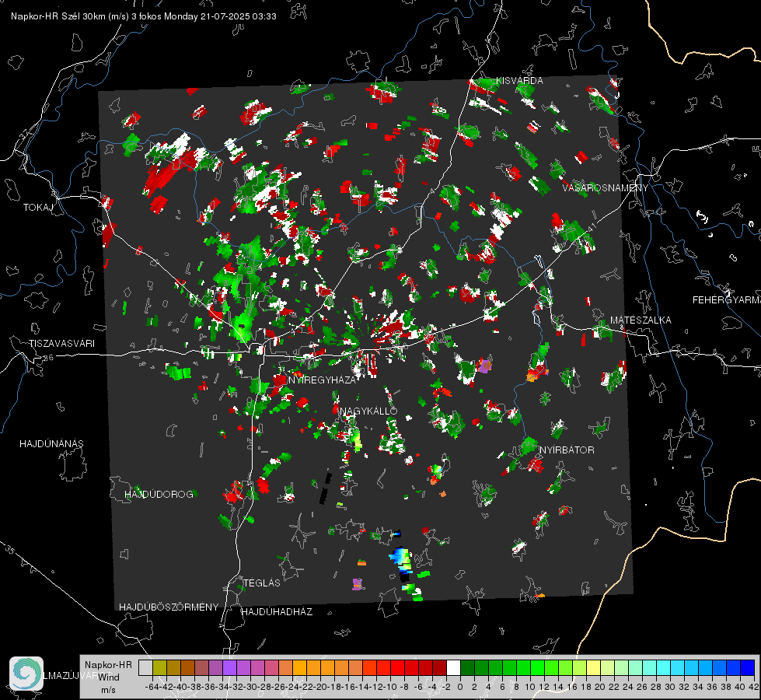Pick the dark green swatch between 0 and 2
The width and height of the screenshot is (761, 700).
pos(467,667)
